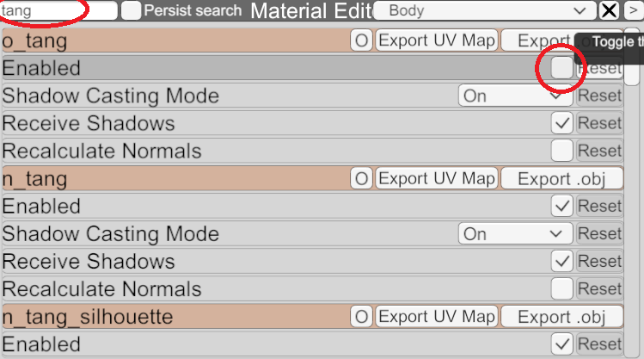This screenshot has height=359, width=644.
Task: Click Export .obj for n_tang
Action: pyautogui.click(x=561, y=179)
